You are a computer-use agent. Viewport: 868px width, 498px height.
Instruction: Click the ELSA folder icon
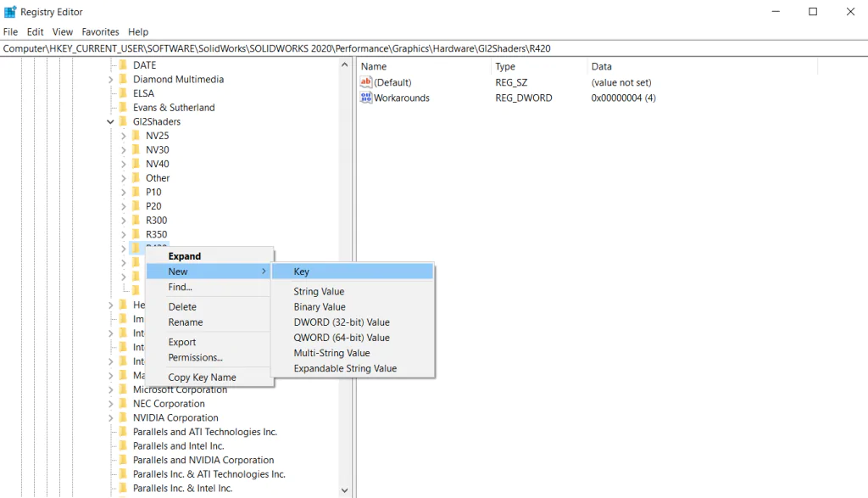123,93
